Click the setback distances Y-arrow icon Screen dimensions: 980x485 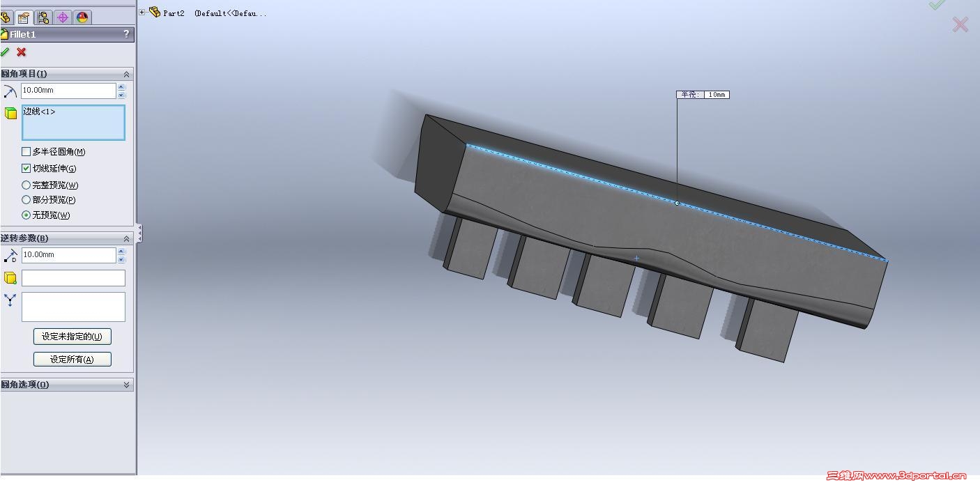[10, 300]
